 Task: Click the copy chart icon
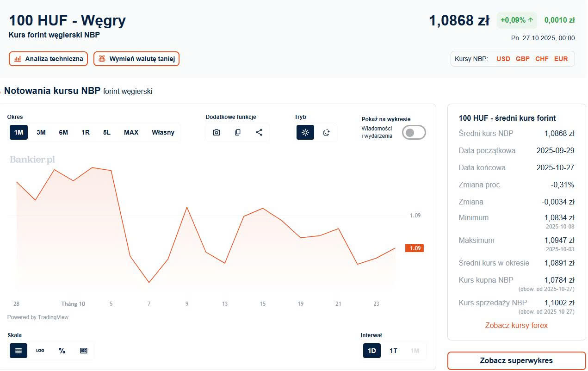(x=238, y=132)
